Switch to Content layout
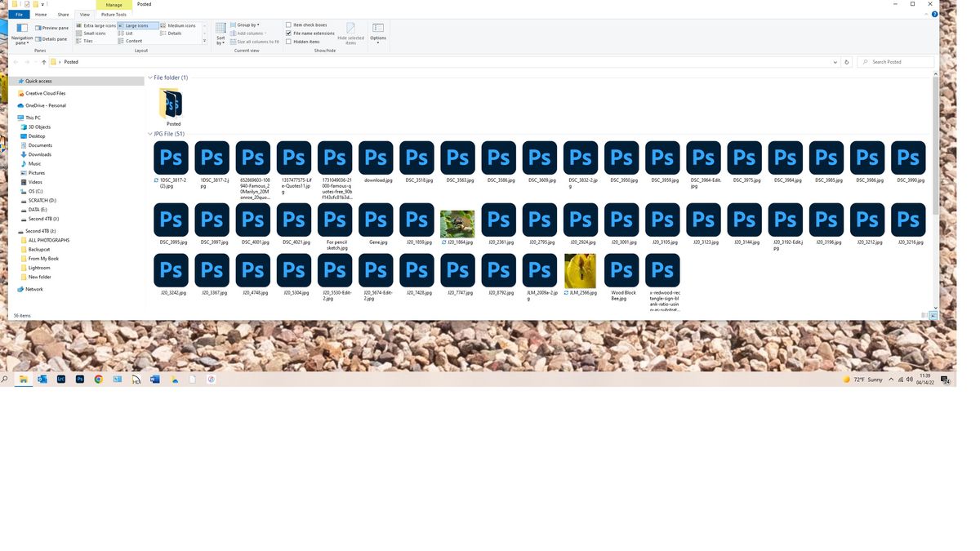The height and width of the screenshot is (551, 980). [x=131, y=41]
